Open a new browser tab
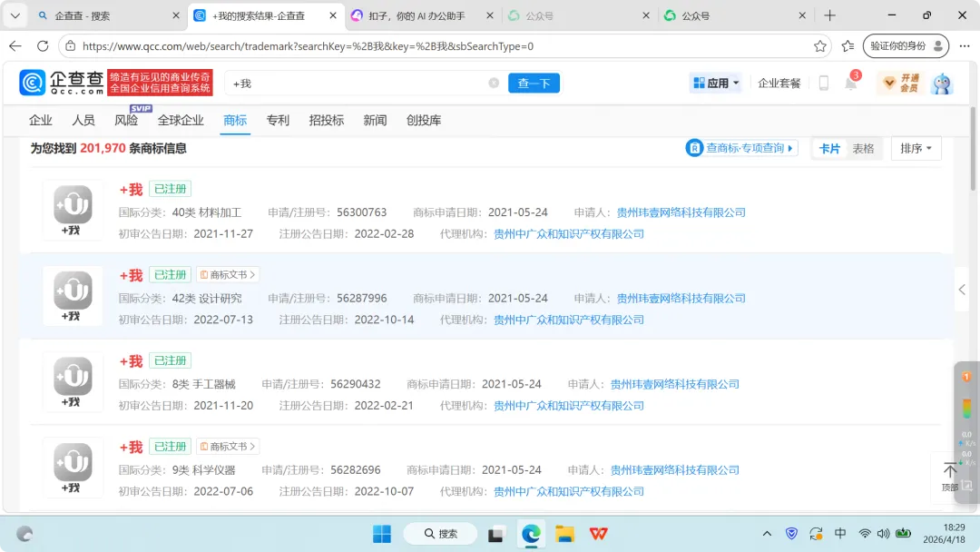980x552 pixels. tap(829, 15)
